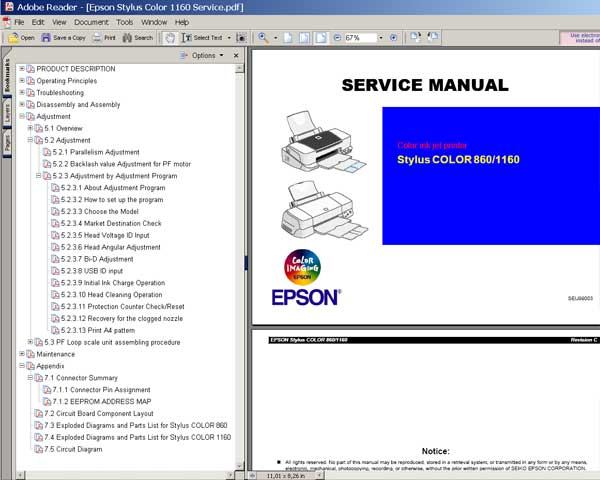Expand the Maintenance bookmark
600x480 pixels.
(x=22, y=354)
